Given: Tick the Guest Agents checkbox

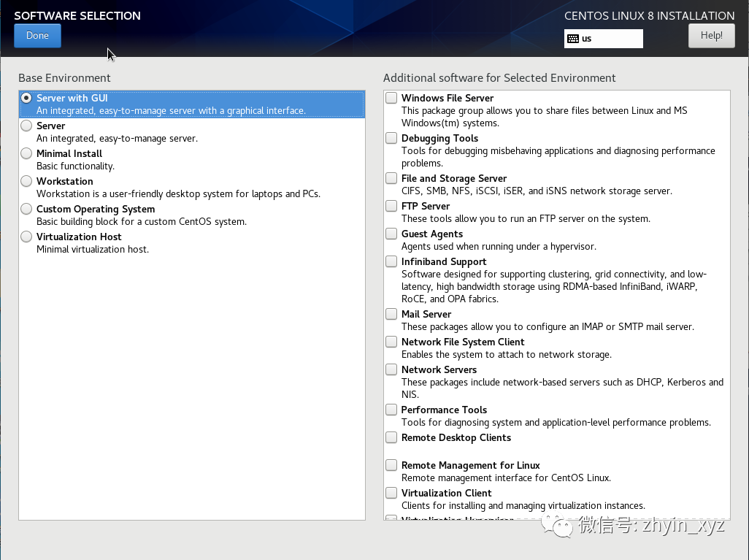Looking at the screenshot, I should point(391,234).
